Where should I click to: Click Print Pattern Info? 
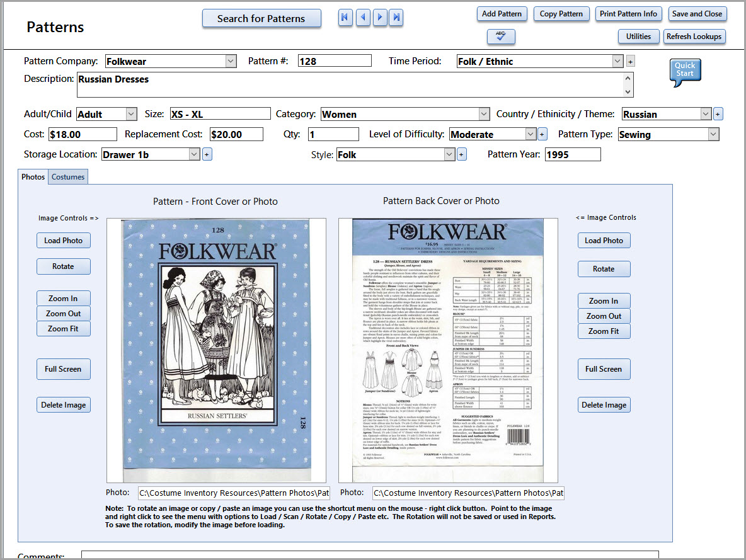[628, 14]
